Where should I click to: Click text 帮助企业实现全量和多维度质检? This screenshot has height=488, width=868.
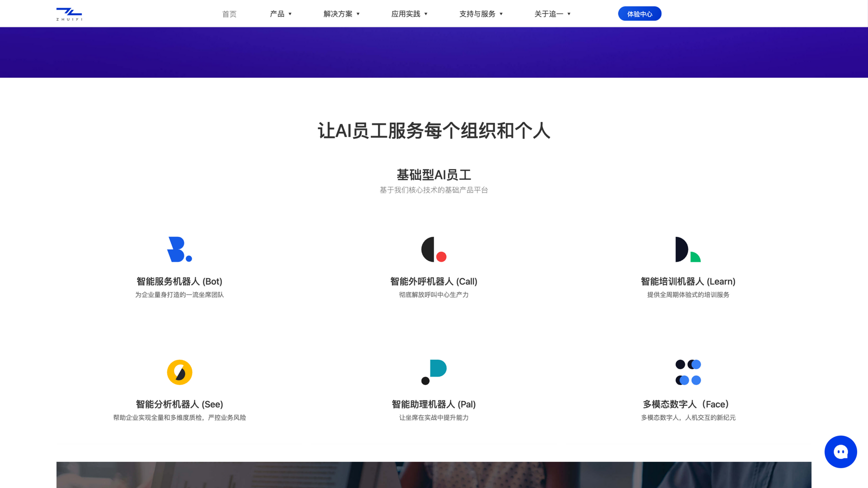157,418
